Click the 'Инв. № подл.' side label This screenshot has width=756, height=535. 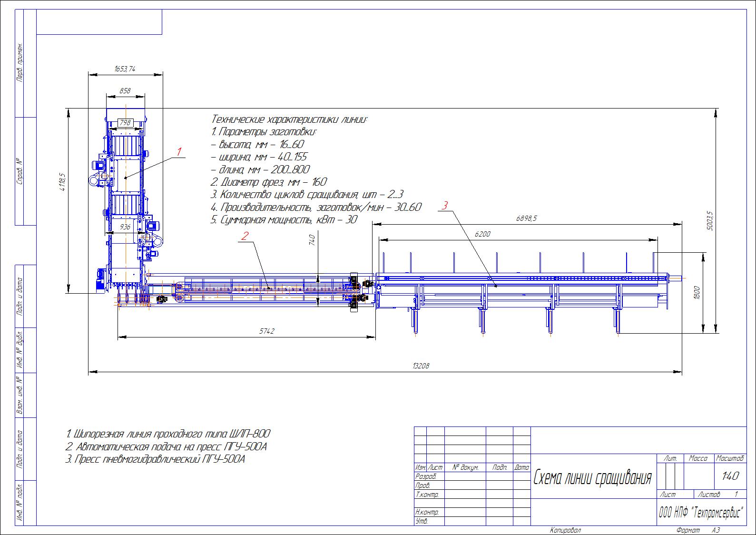click(x=20, y=503)
